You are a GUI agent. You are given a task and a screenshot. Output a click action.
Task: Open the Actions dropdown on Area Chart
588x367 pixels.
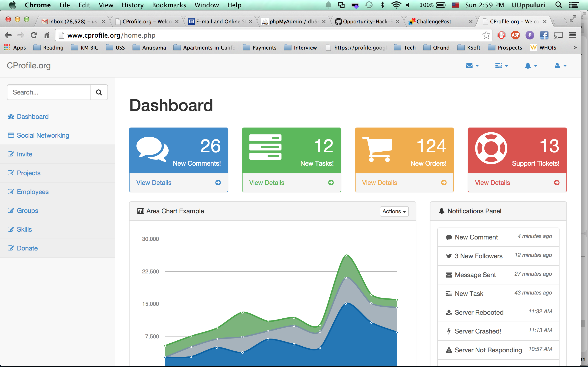394,211
